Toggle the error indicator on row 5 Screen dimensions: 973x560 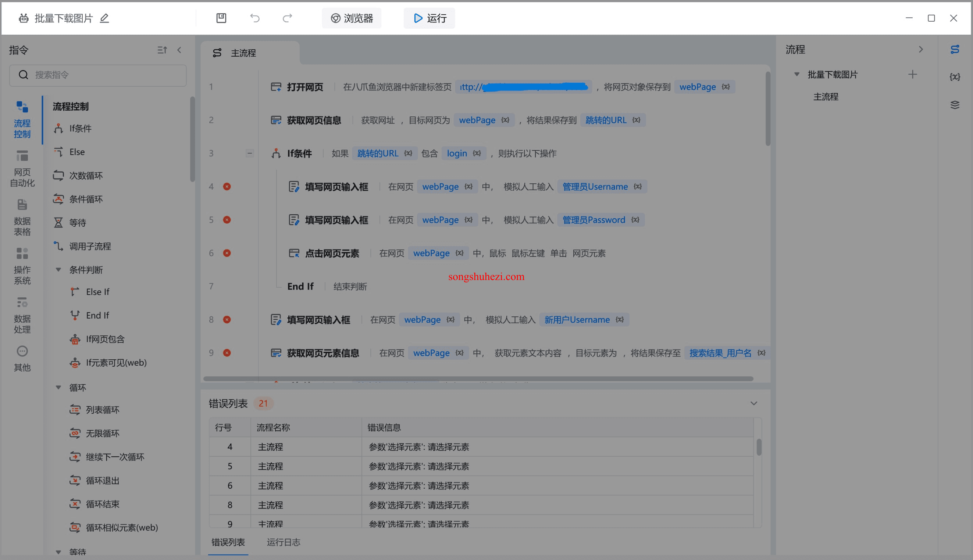227,220
